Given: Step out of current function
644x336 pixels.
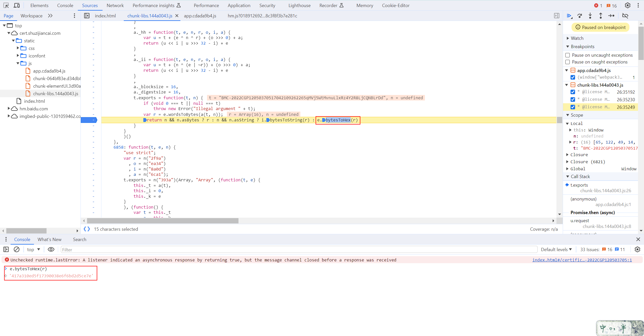Looking at the screenshot, I should pyautogui.click(x=601, y=16).
